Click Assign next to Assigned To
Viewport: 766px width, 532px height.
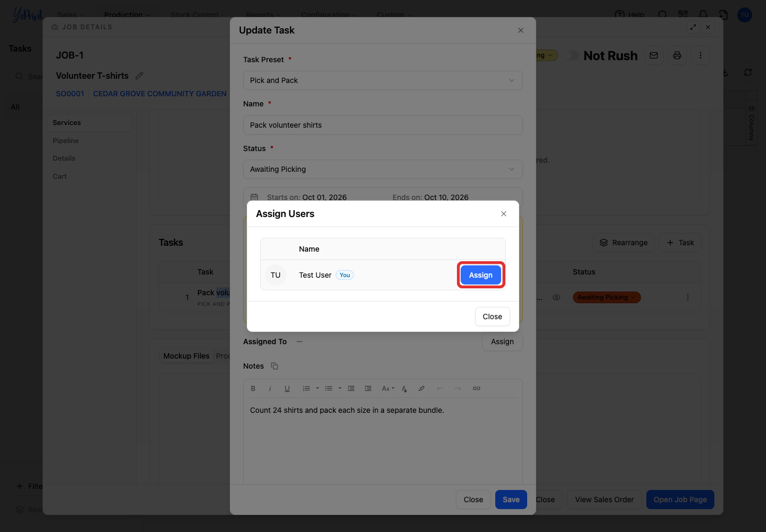pyautogui.click(x=502, y=342)
